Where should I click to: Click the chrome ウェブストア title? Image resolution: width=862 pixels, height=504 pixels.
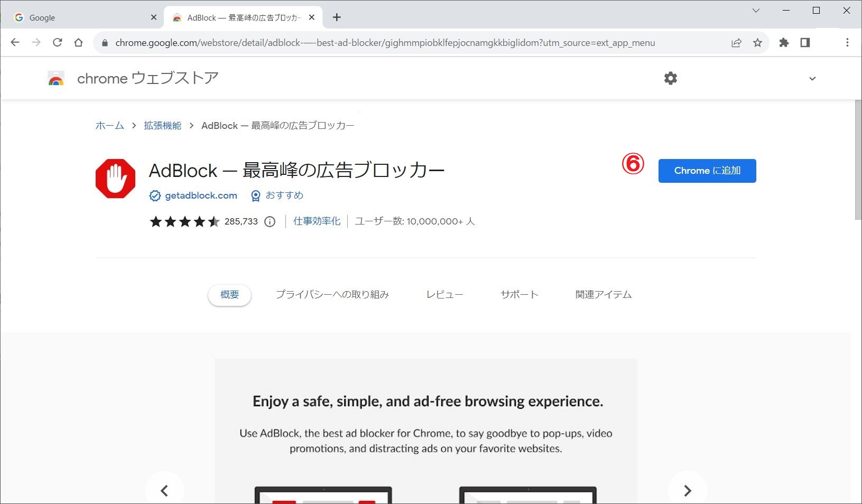[x=148, y=78]
